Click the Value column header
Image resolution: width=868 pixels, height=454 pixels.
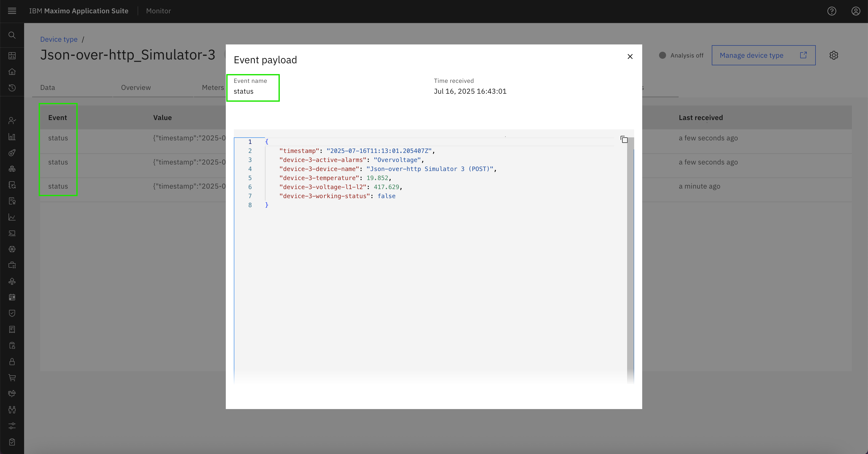pyautogui.click(x=162, y=118)
